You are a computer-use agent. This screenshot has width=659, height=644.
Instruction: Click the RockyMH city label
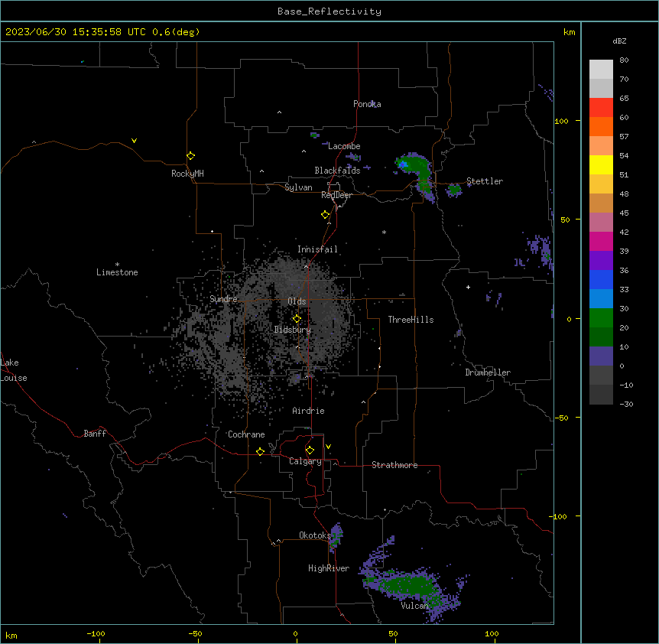point(187,174)
